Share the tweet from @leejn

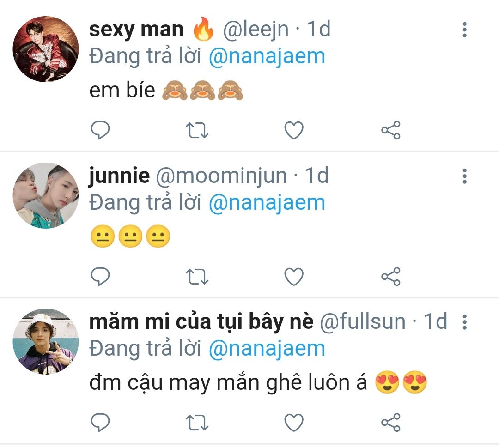coord(391,130)
